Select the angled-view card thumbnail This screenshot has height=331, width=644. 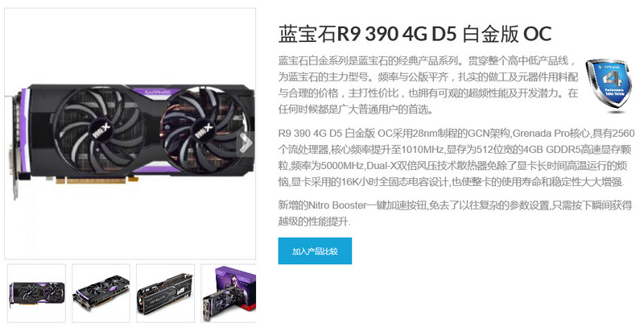(x=101, y=293)
